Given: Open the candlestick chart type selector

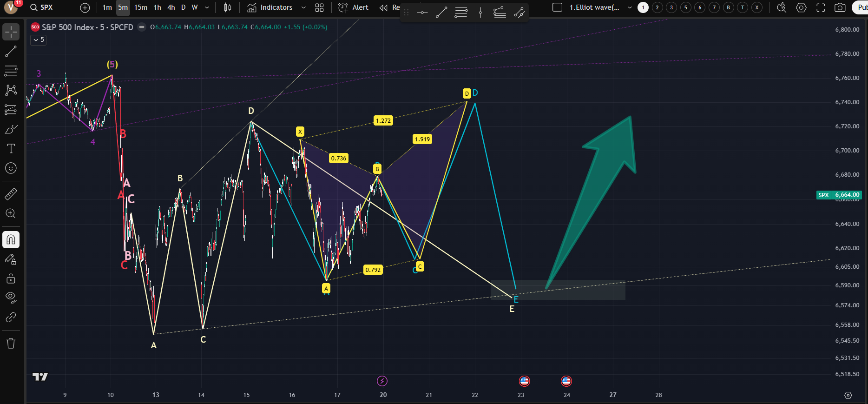Looking at the screenshot, I should pos(227,7).
